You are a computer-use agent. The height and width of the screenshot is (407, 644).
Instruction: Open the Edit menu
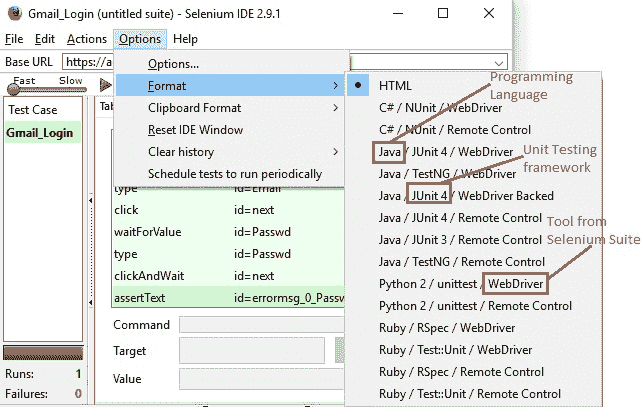[x=45, y=39]
